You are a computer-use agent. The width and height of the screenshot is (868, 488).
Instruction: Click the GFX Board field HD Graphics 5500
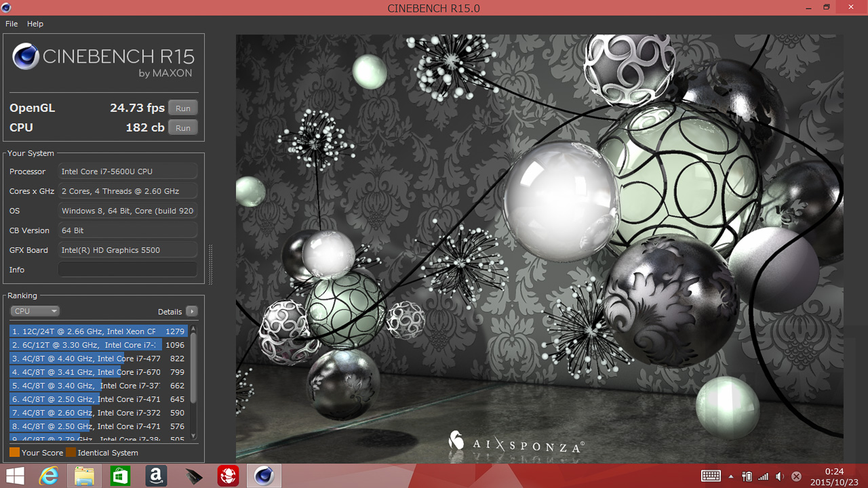127,250
